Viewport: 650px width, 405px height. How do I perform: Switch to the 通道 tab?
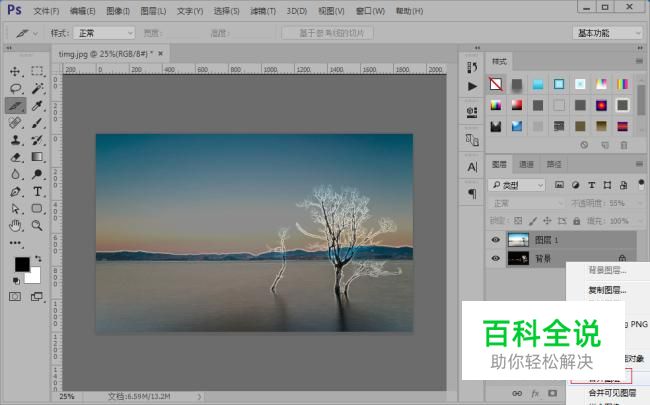[526, 165]
